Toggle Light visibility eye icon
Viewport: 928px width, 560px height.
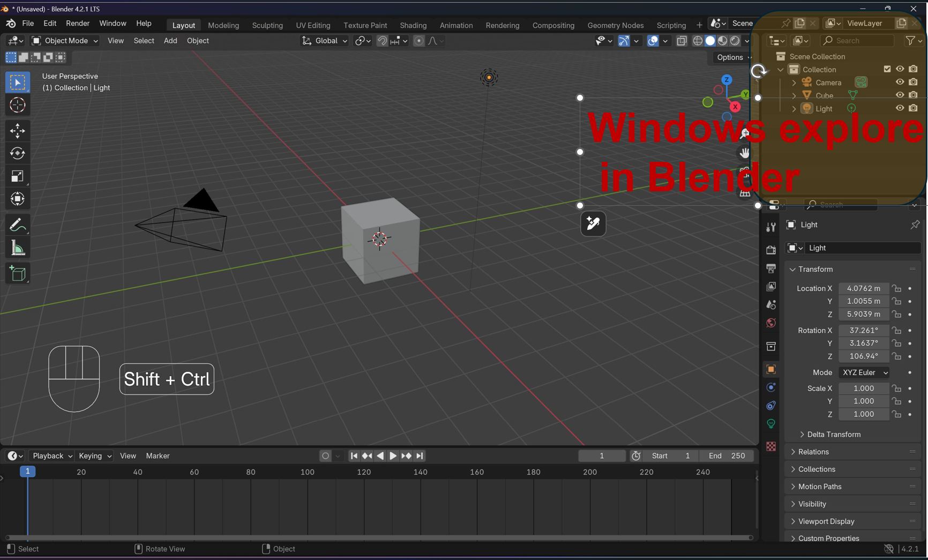[900, 108]
